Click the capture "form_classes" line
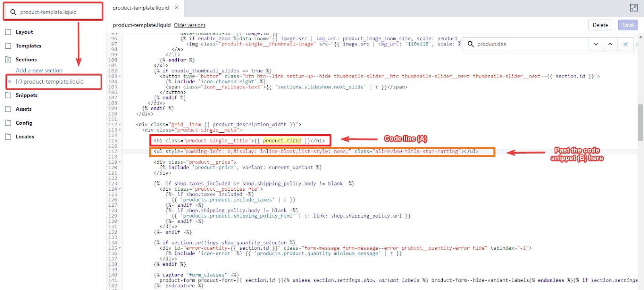The height and width of the screenshot is (290, 644). pyautogui.click(x=196, y=275)
